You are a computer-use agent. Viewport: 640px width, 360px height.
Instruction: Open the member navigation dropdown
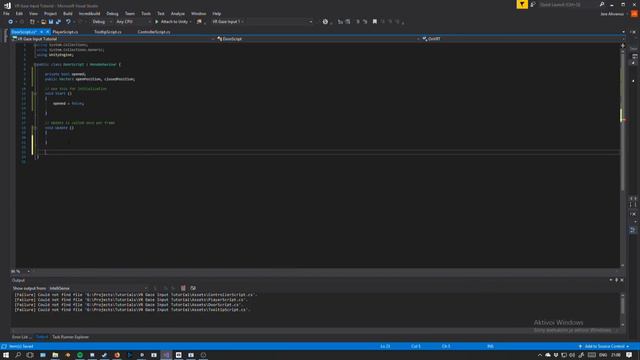pos(522,39)
